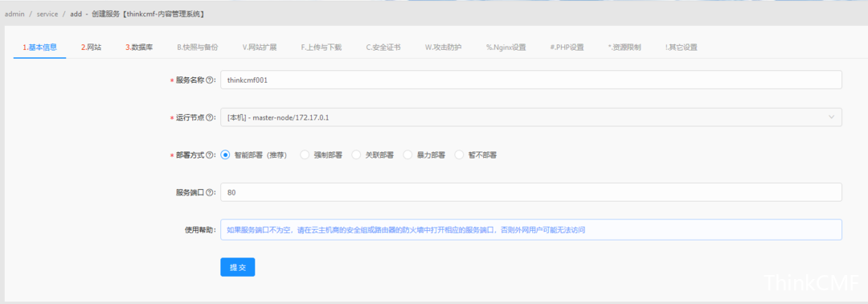Image resolution: width=868 pixels, height=304 pixels.
Task: Switch to the 2.网站 tab
Action: click(x=91, y=47)
